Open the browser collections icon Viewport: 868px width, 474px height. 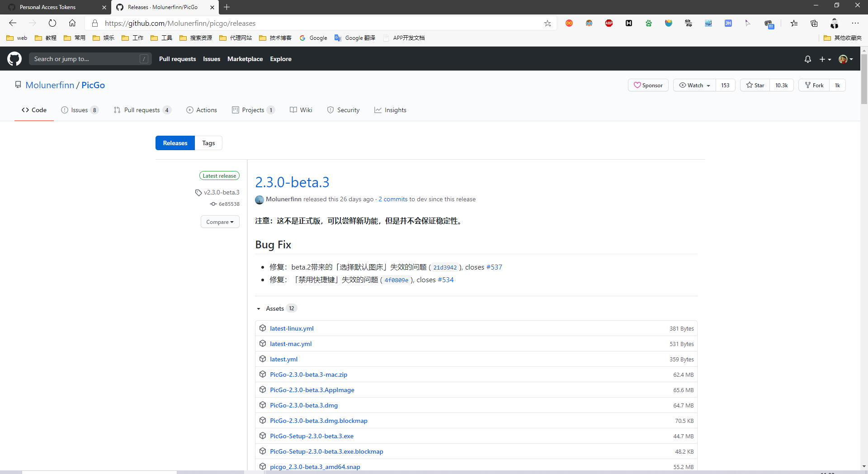(x=814, y=23)
